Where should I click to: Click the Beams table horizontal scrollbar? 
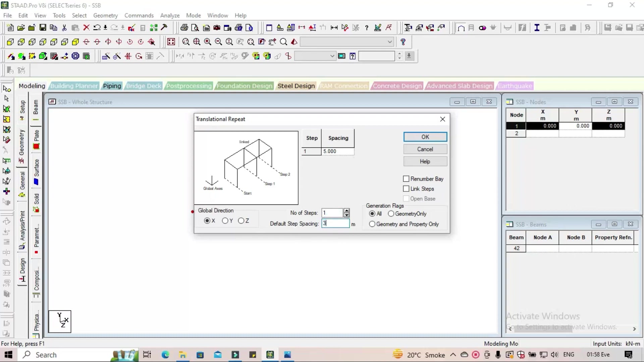coord(572,329)
